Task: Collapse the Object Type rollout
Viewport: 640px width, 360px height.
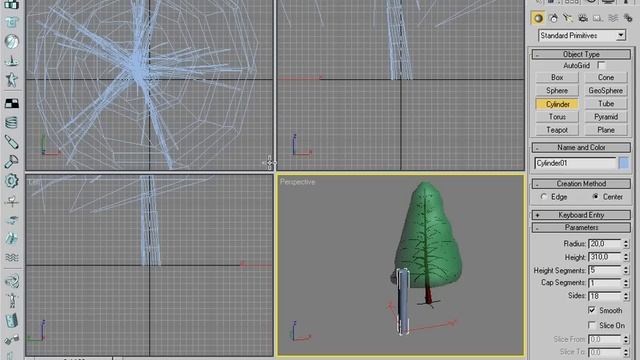Action: [x=581, y=54]
